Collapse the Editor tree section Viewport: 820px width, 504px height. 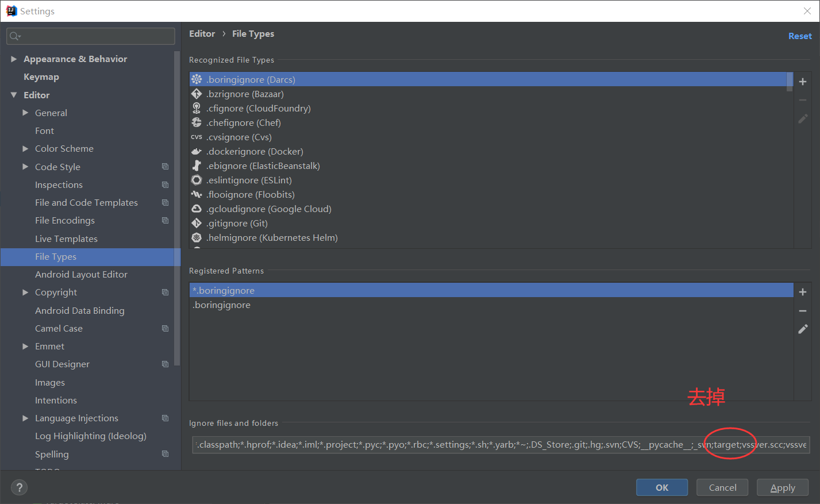click(14, 95)
